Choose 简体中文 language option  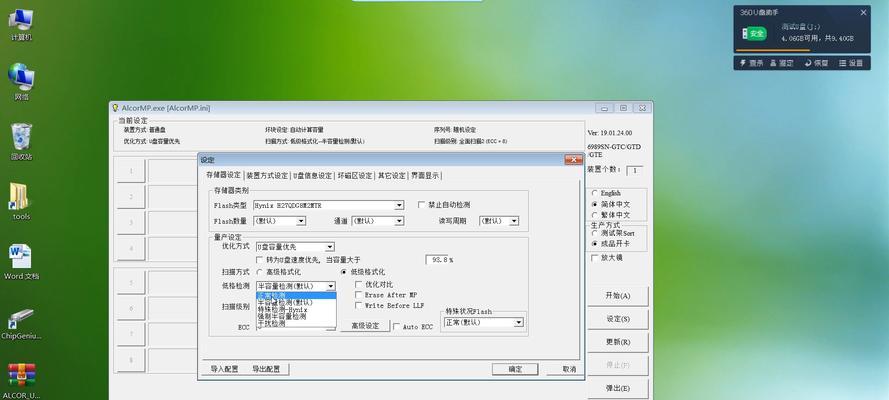pyautogui.click(x=595, y=204)
